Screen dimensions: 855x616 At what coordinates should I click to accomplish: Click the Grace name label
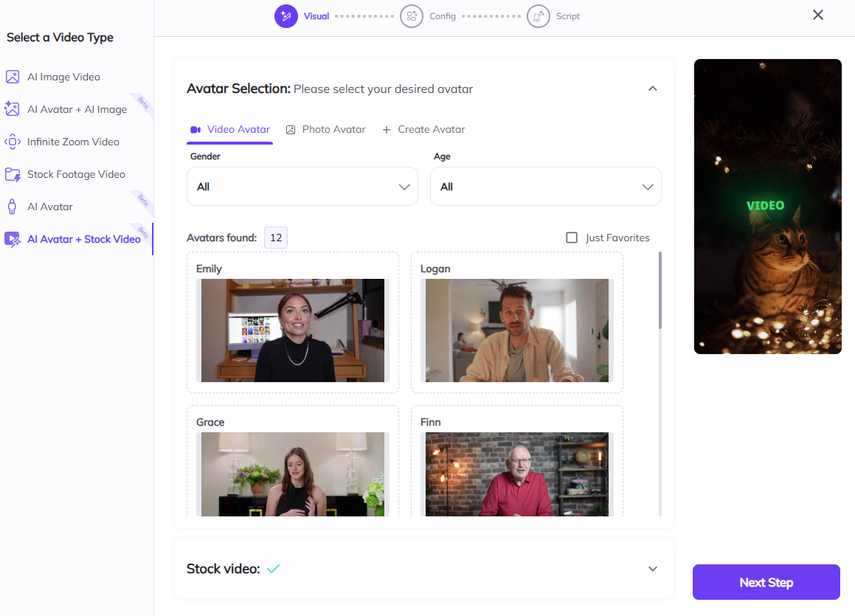[210, 423]
